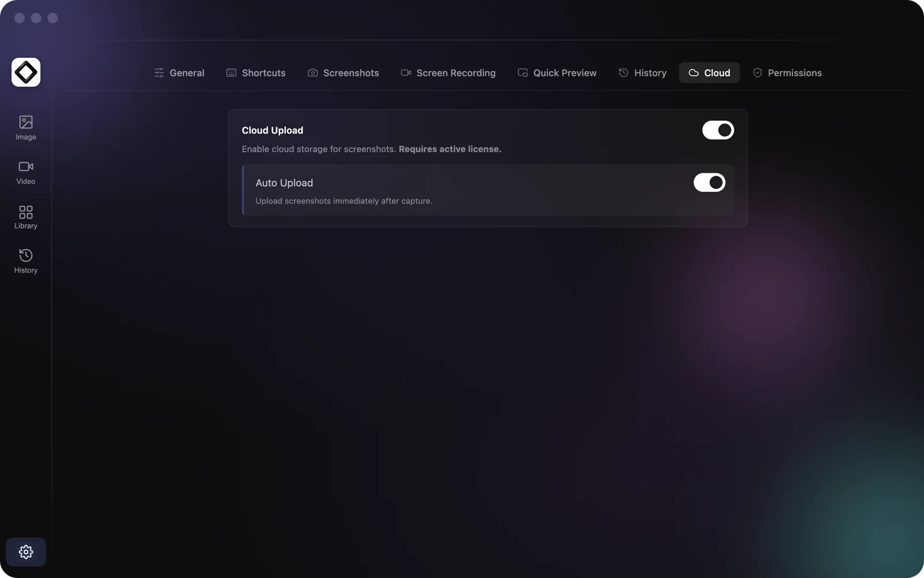Click the app logo in the sidebar
Screen dimensions: 924x578
pos(26,72)
